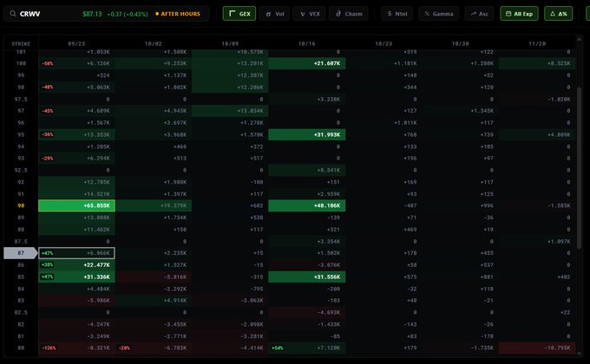590x364 pixels.
Task: Click the -29% badge on strike 93
Action: click(x=48, y=159)
